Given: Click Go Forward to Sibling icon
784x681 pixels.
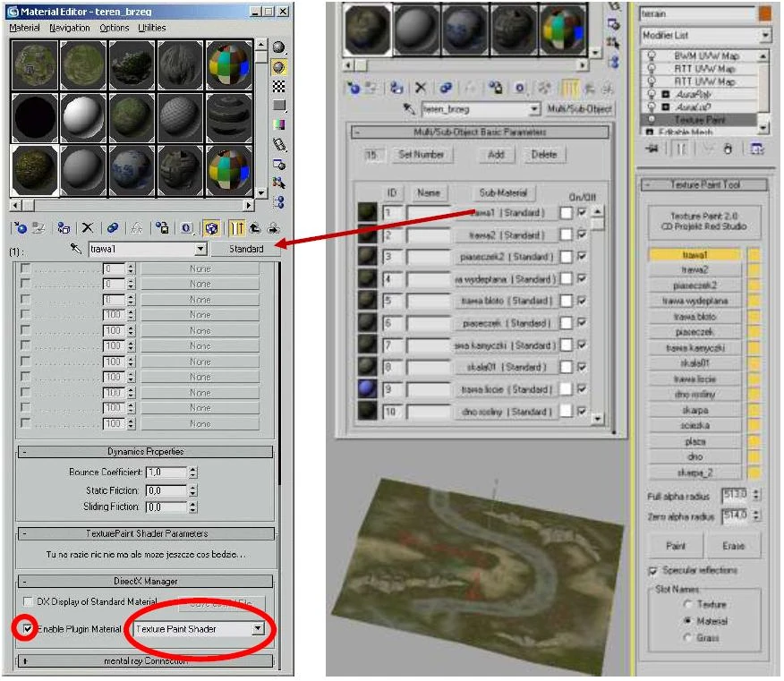Looking at the screenshot, I should tap(274, 228).
